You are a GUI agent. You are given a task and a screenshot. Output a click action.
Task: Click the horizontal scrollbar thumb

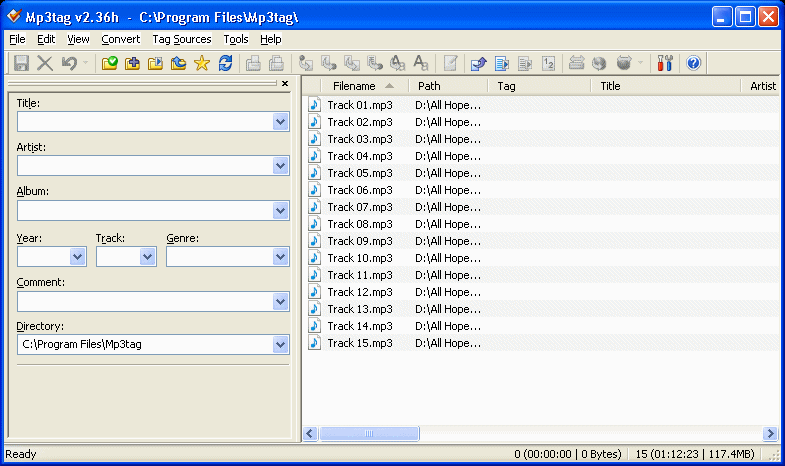tap(369, 433)
